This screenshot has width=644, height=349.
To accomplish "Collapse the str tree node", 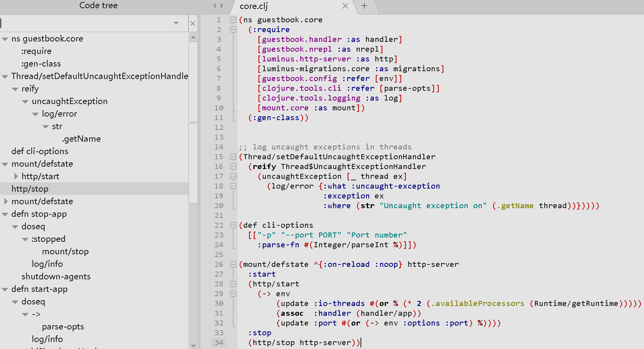I will pyautogui.click(x=46, y=127).
